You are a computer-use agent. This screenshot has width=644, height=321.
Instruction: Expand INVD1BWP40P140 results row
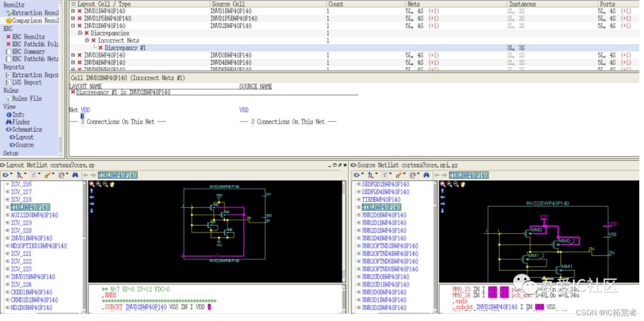pos(73,11)
